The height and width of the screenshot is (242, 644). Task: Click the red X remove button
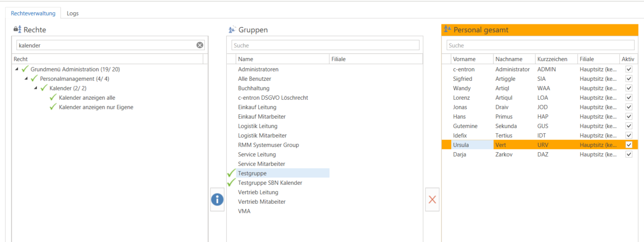432,199
